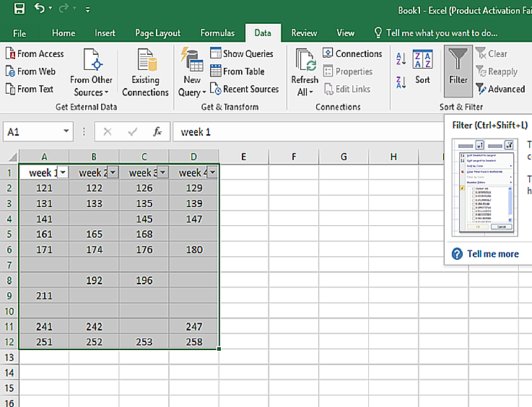Click the Clear filter button

click(492, 53)
